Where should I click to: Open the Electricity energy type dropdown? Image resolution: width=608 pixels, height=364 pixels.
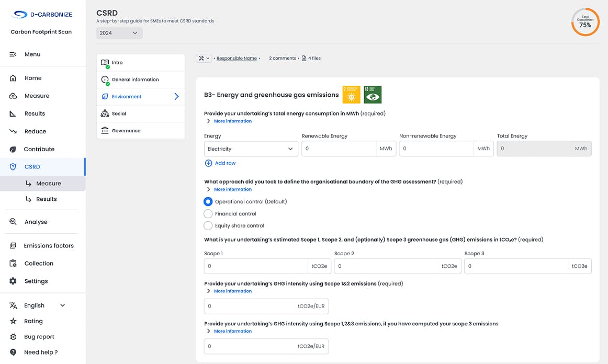[x=251, y=149]
